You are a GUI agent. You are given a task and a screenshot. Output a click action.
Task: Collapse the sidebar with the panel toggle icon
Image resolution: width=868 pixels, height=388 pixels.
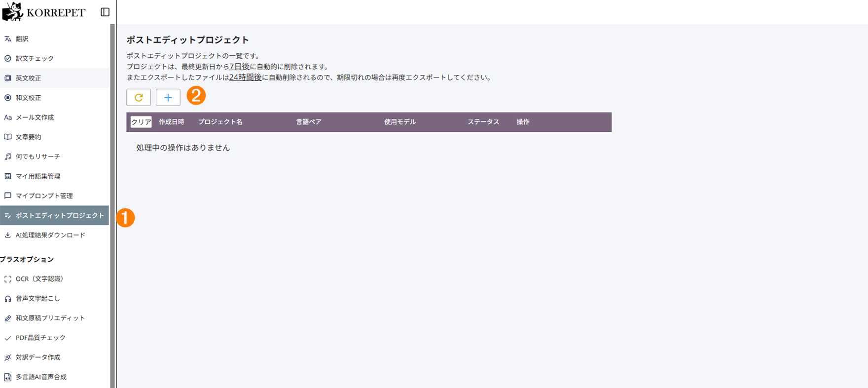[105, 12]
